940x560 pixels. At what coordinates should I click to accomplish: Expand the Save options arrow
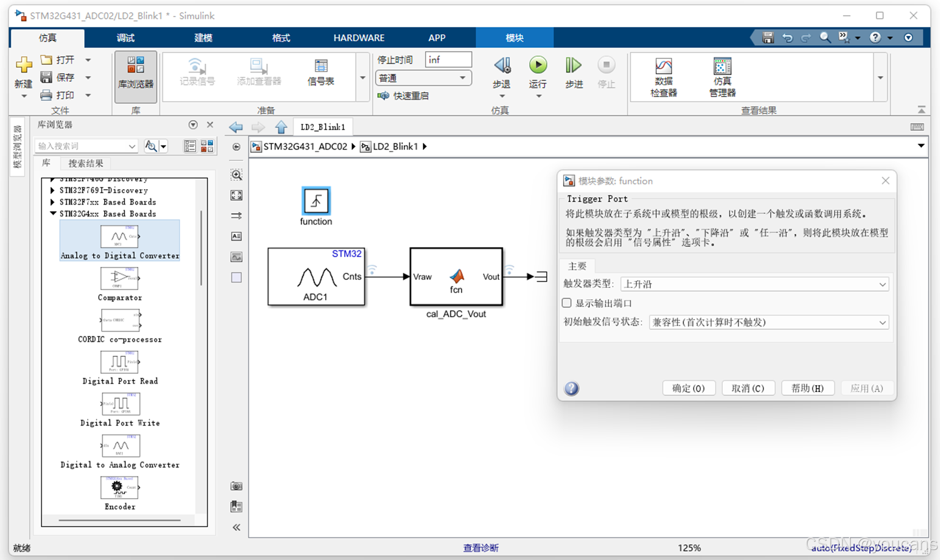pos(88,77)
